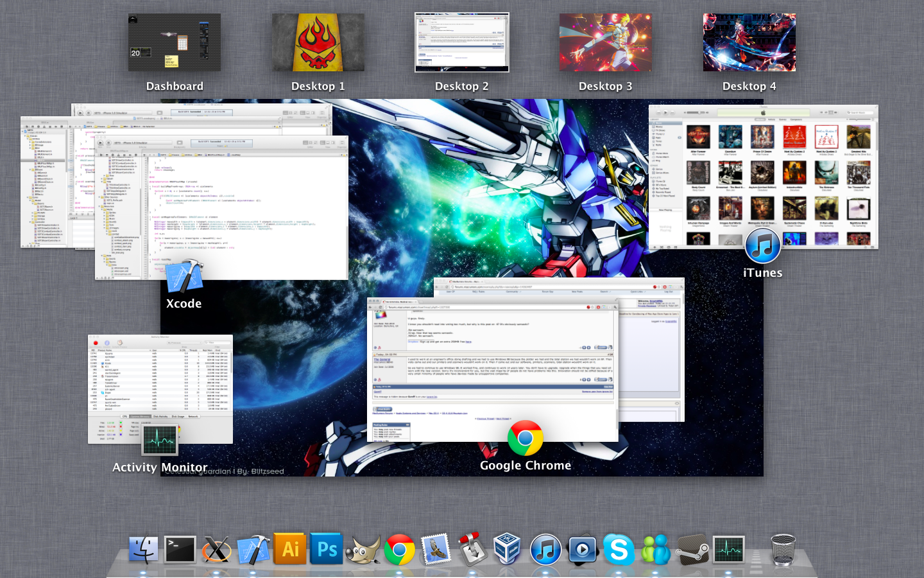Click the Xcode hammer badge on window group
Viewport: 924px width, 578px height.
[184, 277]
